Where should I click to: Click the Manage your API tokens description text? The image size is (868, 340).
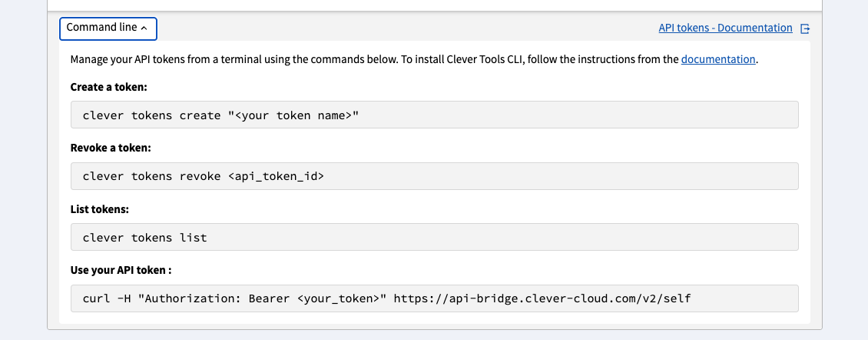(230, 59)
